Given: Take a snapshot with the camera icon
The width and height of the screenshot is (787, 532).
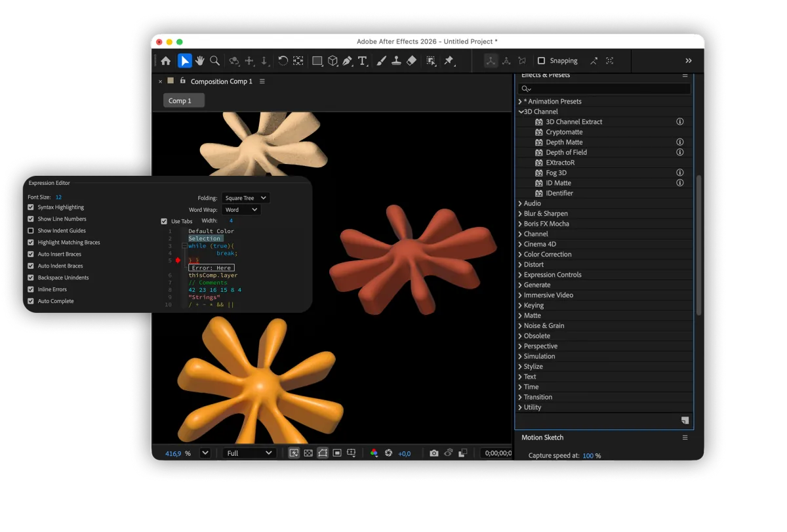Looking at the screenshot, I should [434, 453].
